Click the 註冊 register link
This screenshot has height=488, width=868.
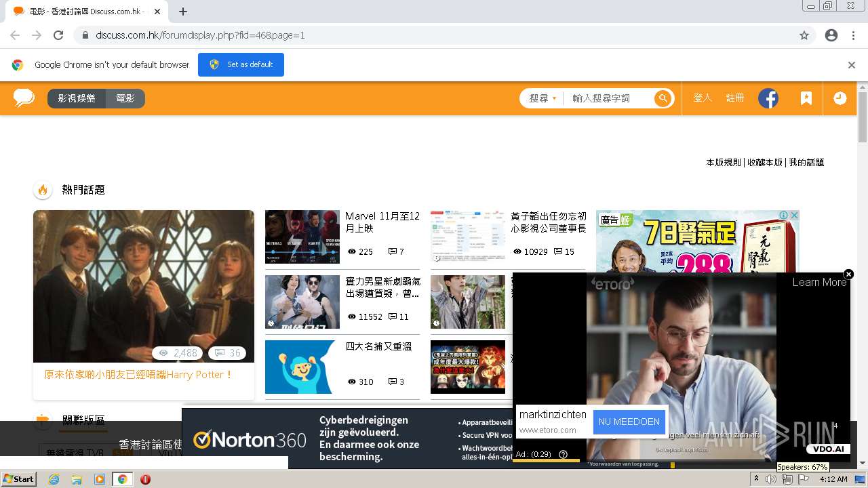pyautogui.click(x=735, y=98)
